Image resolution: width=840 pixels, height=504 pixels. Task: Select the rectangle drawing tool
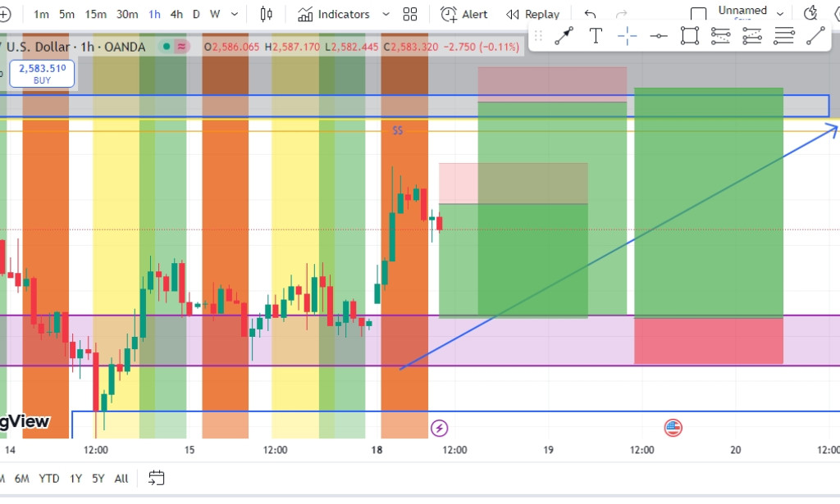pos(690,36)
